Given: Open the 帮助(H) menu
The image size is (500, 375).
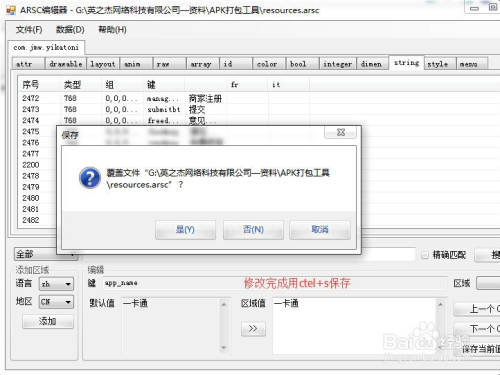Looking at the screenshot, I should click(112, 30).
